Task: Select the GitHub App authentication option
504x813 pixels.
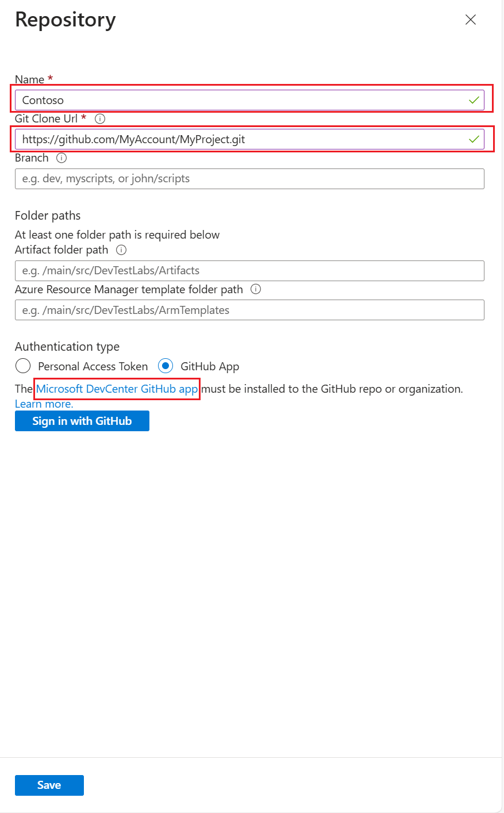Action: coord(166,366)
